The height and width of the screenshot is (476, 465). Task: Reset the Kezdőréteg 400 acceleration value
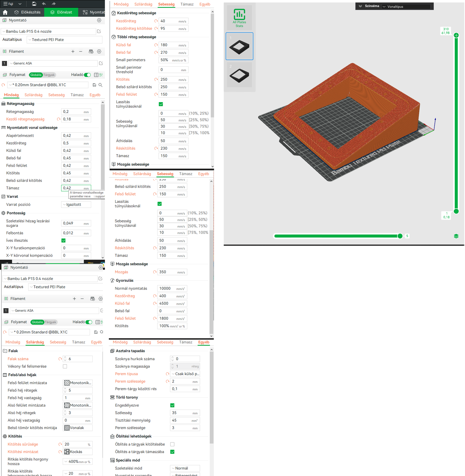click(155, 296)
